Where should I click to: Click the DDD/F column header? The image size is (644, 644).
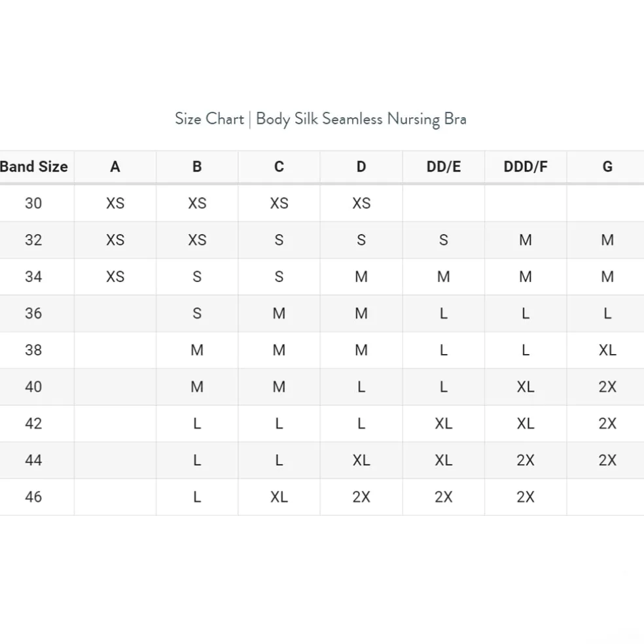click(526, 167)
